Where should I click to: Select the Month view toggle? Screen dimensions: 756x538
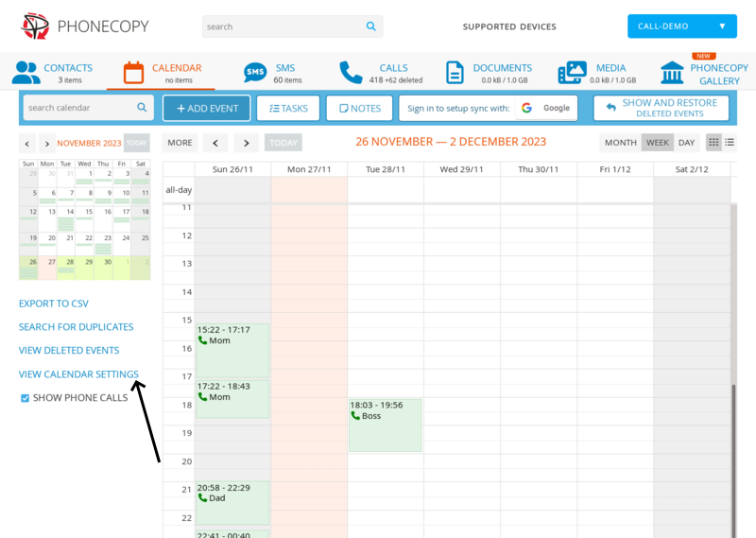tap(620, 143)
